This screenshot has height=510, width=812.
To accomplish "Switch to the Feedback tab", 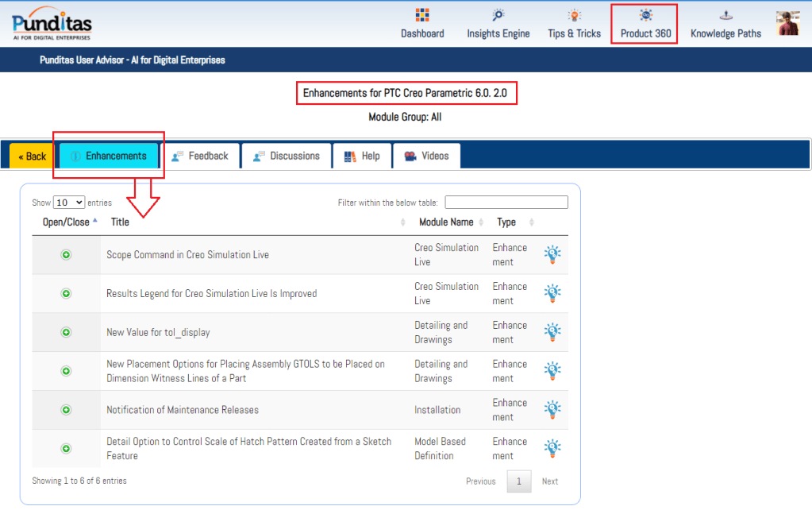I will point(200,156).
